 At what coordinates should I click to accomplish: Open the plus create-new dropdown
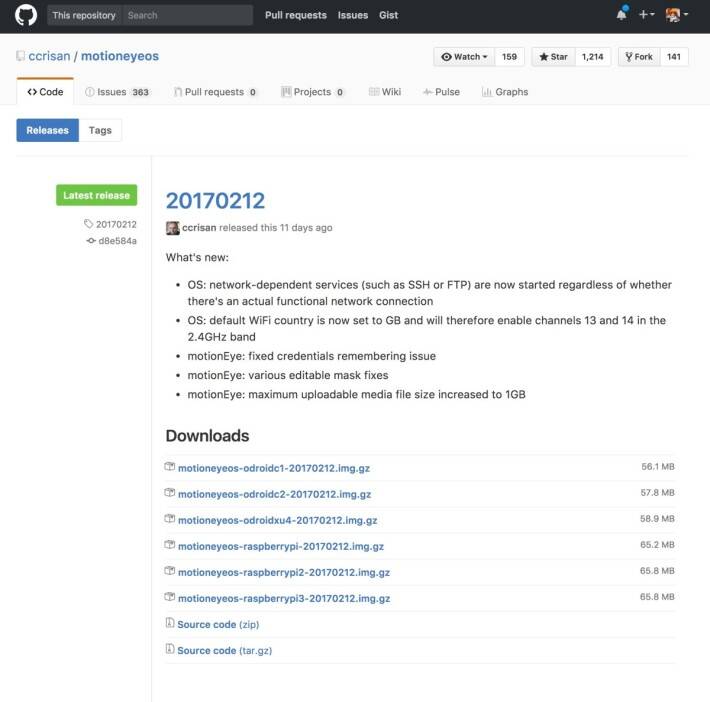pyautogui.click(x=646, y=14)
